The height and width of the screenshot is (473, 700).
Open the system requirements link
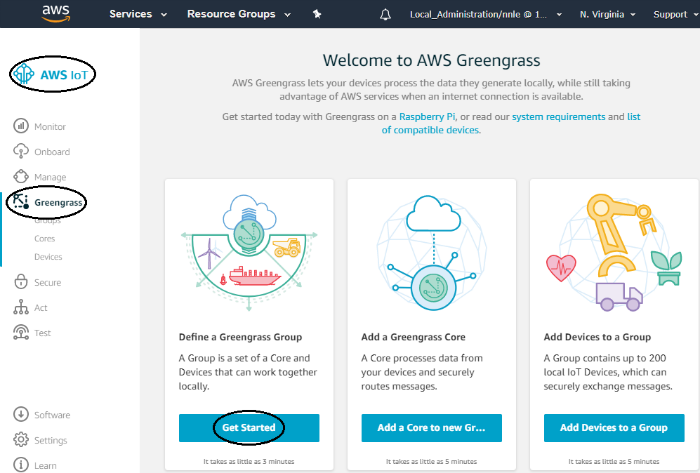coord(558,116)
